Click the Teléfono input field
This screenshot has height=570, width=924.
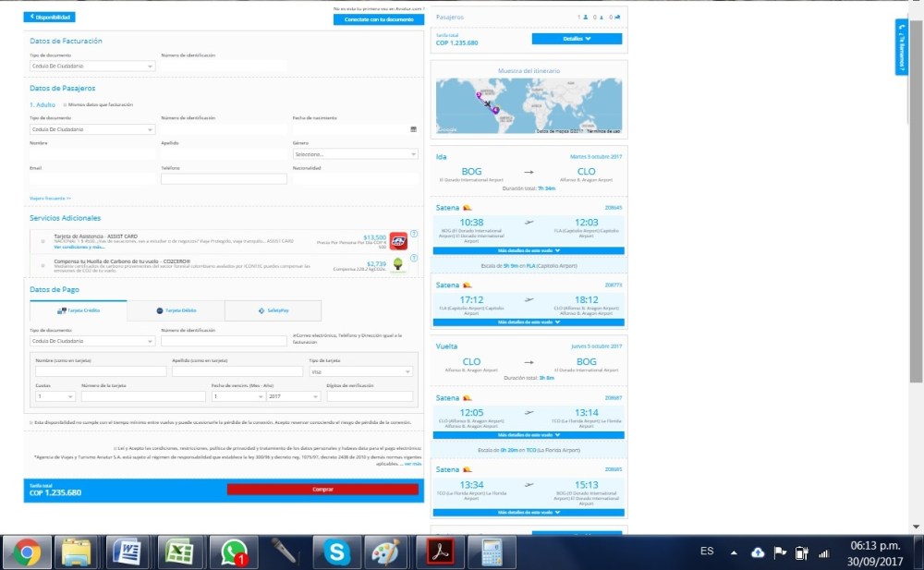click(x=223, y=179)
